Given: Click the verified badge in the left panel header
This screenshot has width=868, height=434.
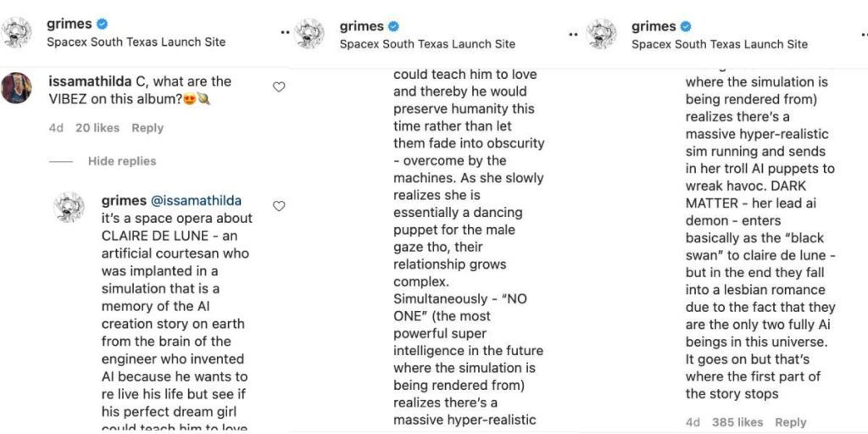Looking at the screenshot, I should coord(101,25).
